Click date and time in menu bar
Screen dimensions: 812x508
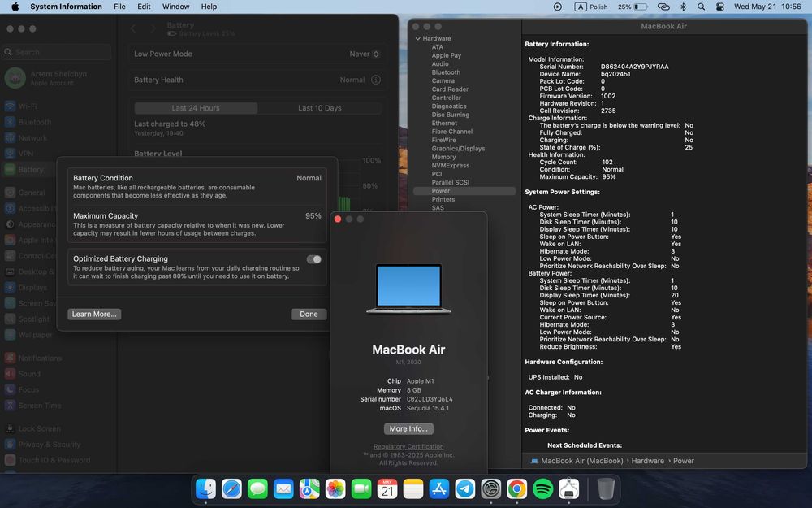(767, 7)
